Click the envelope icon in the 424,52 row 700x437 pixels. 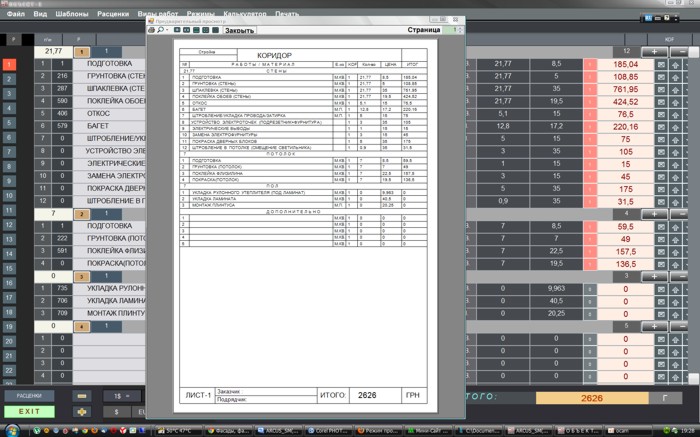661,101
